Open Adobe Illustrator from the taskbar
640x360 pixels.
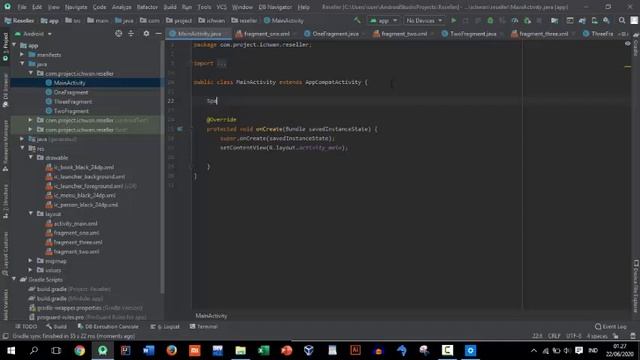(x=356, y=350)
